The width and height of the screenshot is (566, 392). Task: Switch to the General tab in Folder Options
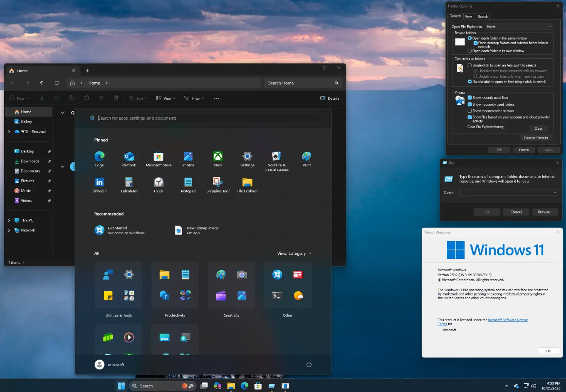click(x=455, y=16)
